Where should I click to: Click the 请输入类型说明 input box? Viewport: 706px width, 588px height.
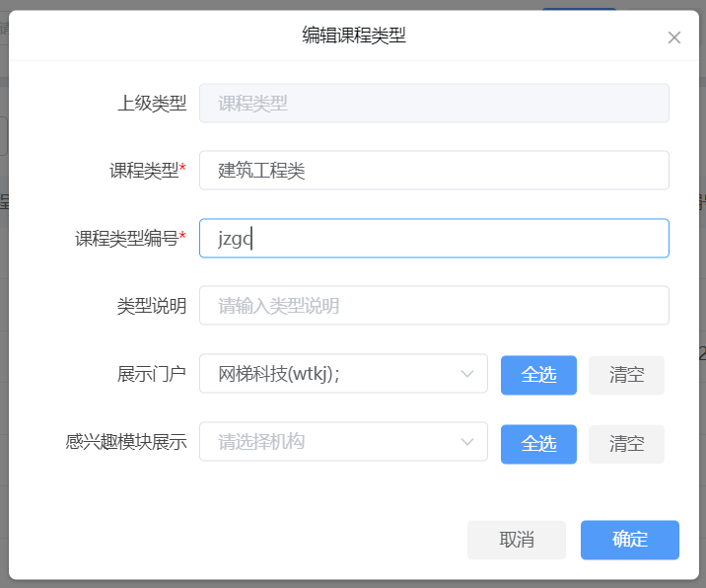(x=434, y=306)
